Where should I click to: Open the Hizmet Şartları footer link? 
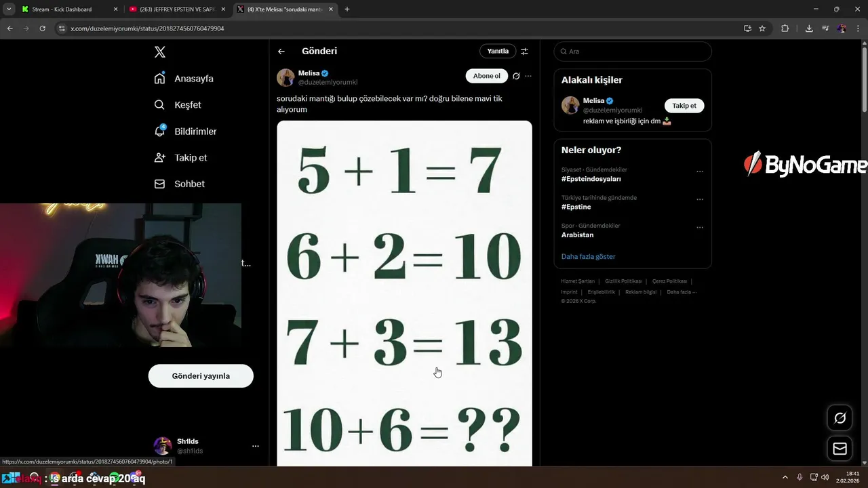pyautogui.click(x=578, y=281)
